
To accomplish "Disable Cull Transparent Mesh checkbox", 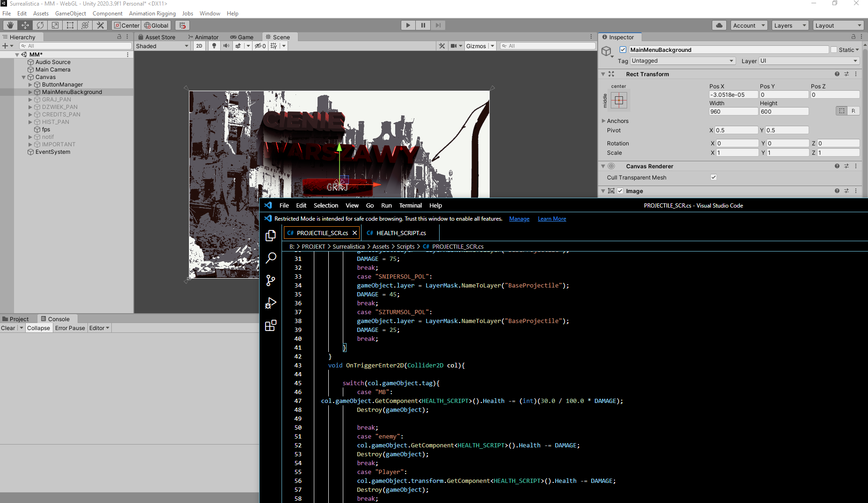I will [x=714, y=177].
